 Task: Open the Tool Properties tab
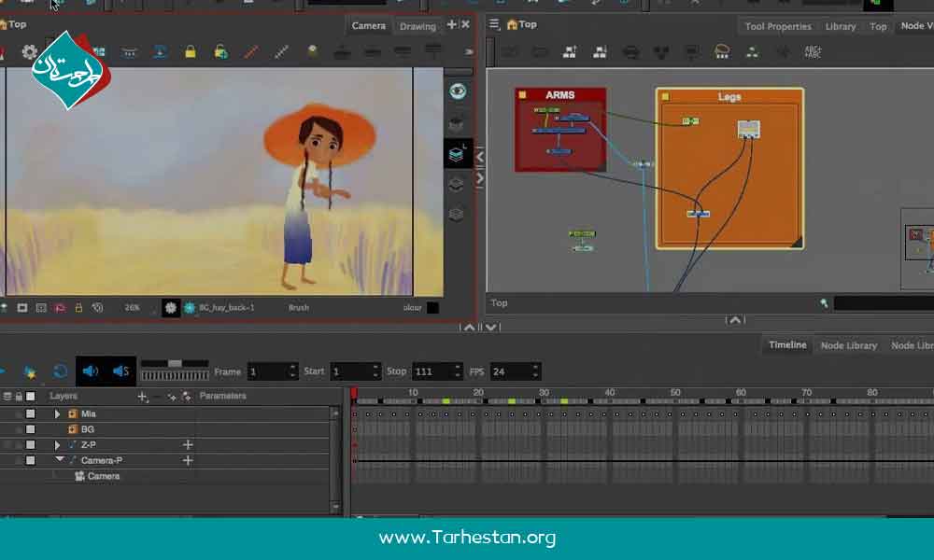[778, 26]
